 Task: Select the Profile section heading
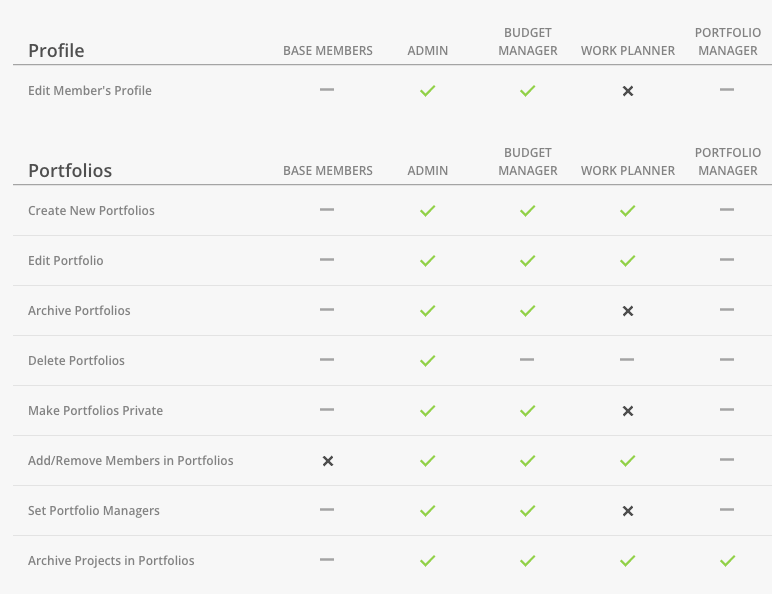click(x=56, y=51)
